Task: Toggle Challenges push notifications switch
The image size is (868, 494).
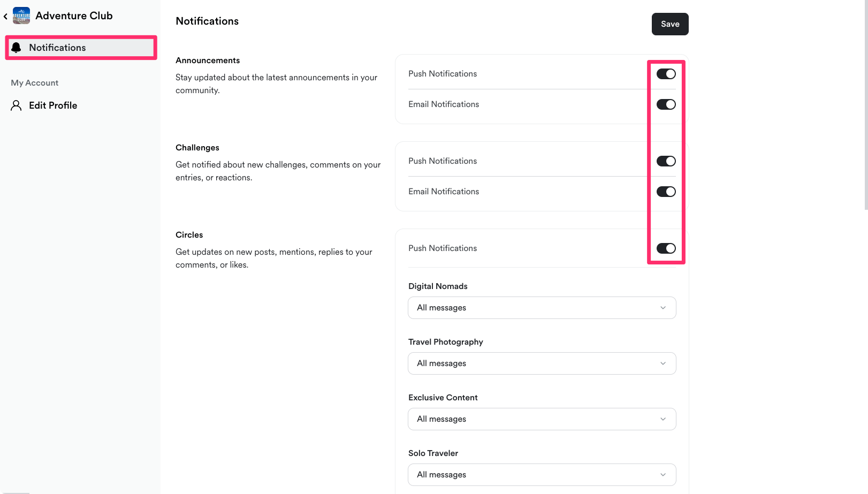Action: click(x=666, y=161)
